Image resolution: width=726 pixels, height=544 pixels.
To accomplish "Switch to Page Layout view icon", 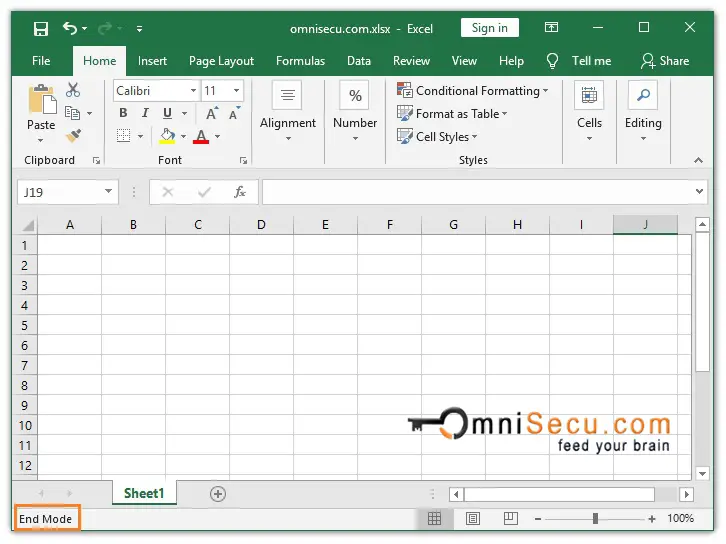I will click(x=472, y=519).
